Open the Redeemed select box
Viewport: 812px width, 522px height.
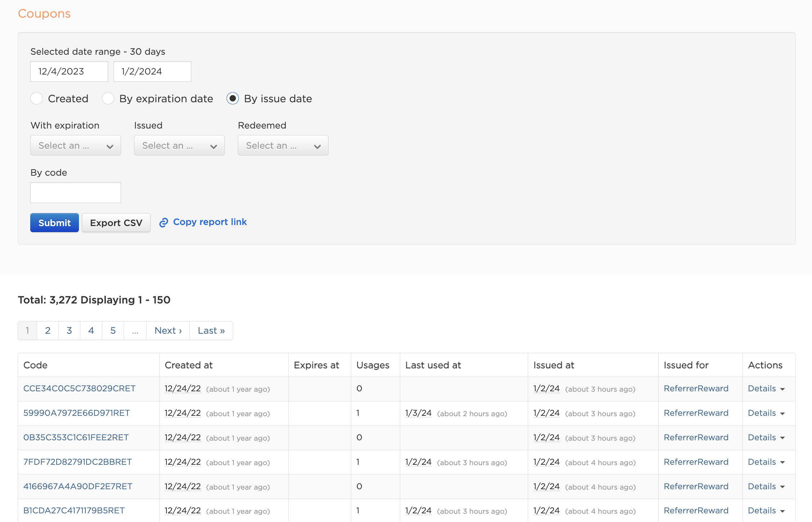pyautogui.click(x=283, y=145)
